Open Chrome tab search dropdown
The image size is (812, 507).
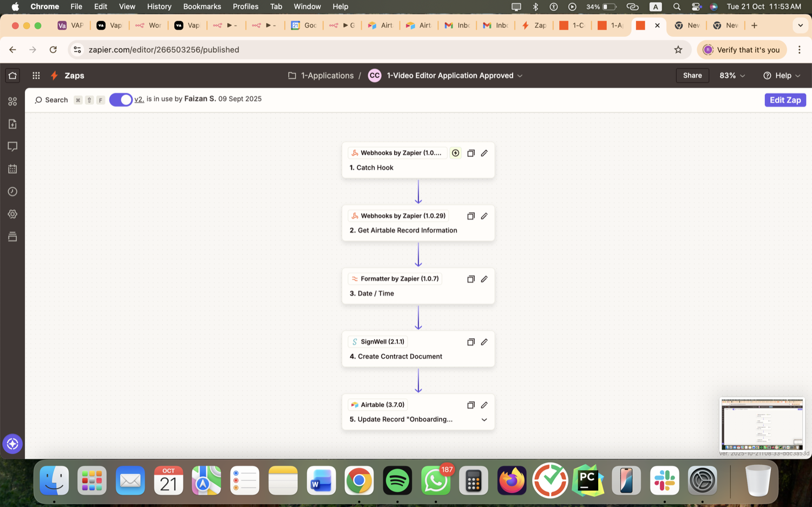pyautogui.click(x=800, y=25)
